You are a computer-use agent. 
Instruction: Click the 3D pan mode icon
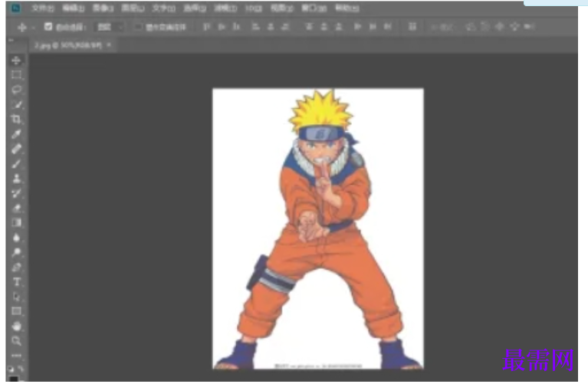(500, 27)
